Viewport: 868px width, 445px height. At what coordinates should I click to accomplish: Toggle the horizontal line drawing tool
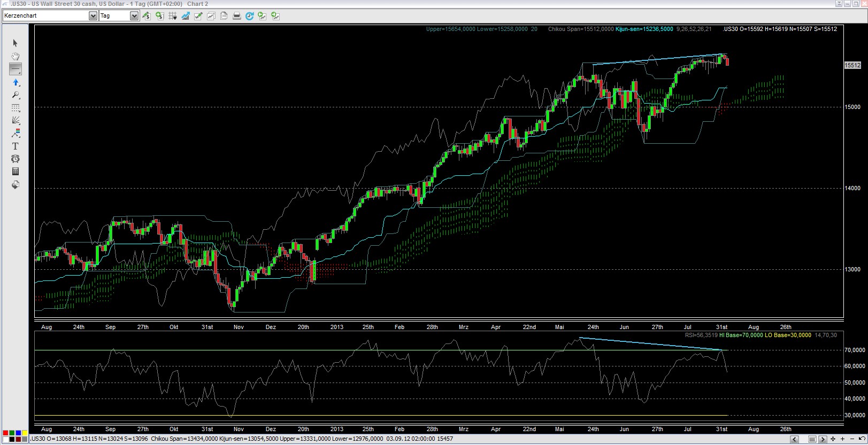(15, 69)
